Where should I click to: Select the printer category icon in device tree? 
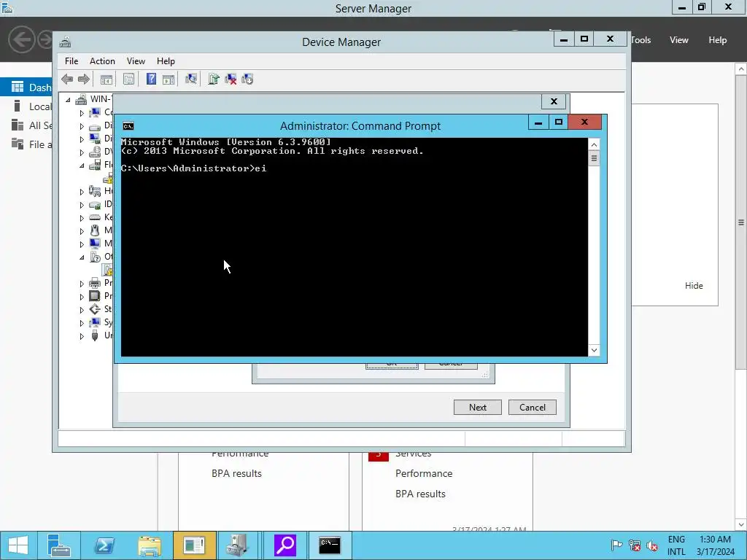tap(95, 283)
